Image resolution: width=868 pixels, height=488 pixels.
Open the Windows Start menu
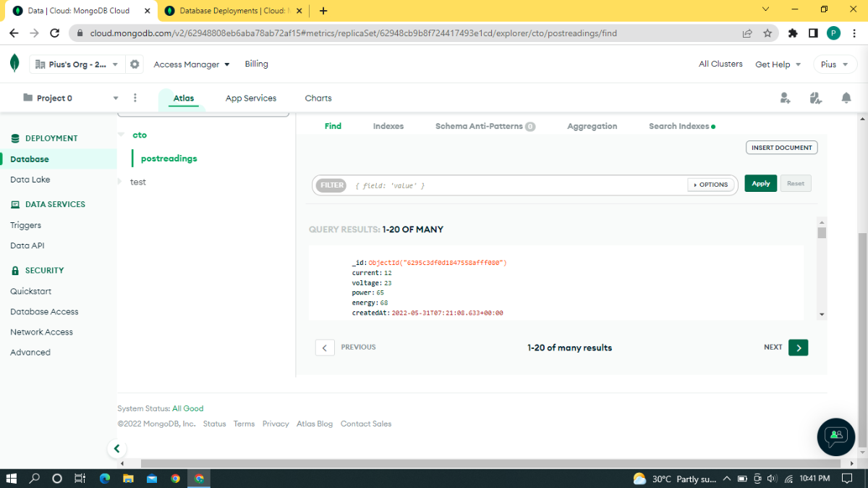click(x=12, y=479)
